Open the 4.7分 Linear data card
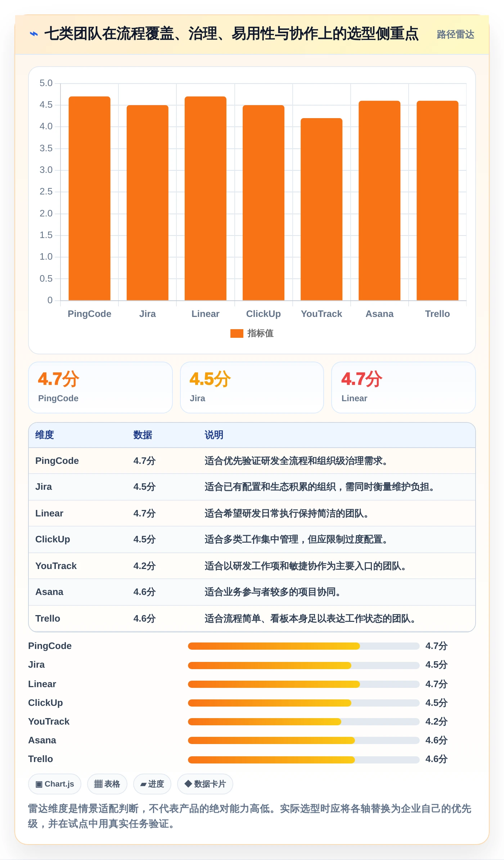The image size is (504, 860). pyautogui.click(x=404, y=388)
